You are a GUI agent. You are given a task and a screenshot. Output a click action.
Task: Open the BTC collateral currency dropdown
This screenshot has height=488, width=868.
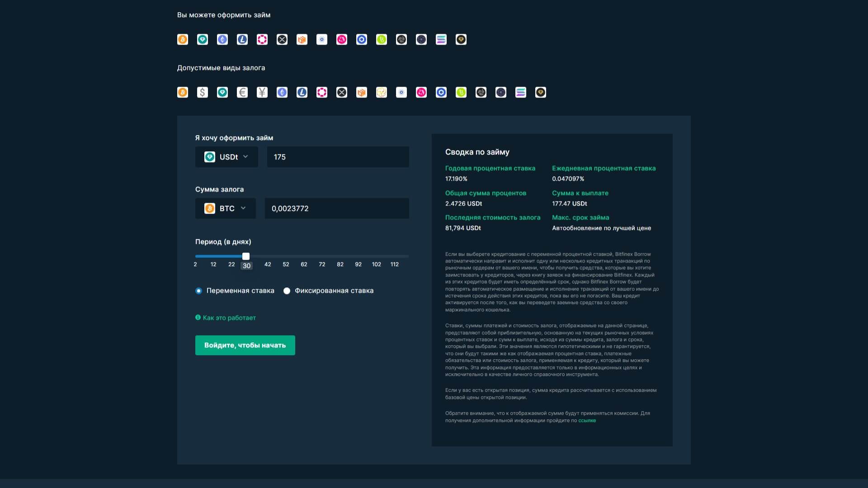point(225,208)
